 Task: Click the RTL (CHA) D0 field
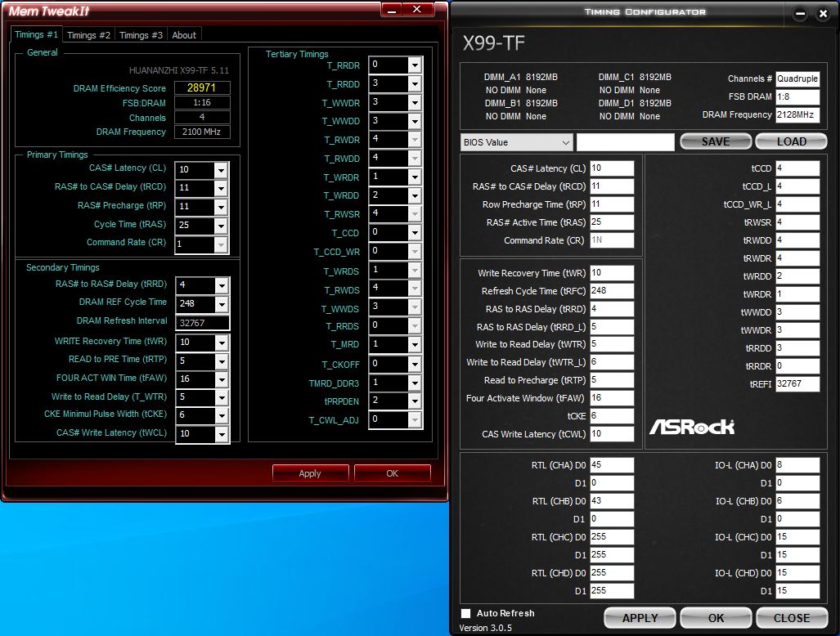click(612, 465)
